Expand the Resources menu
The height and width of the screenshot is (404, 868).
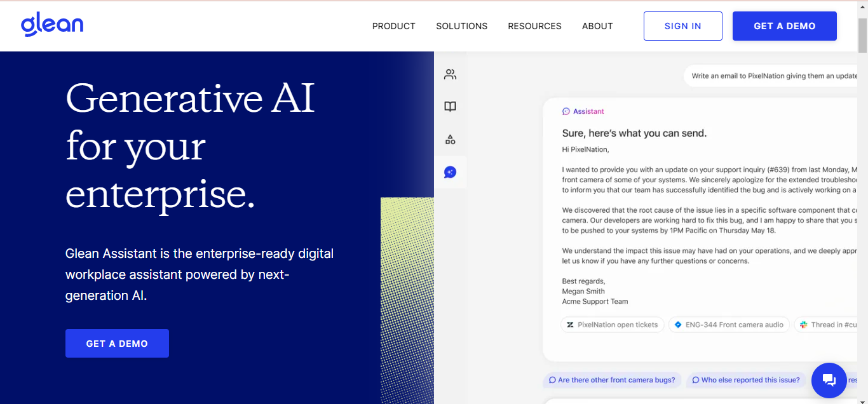tap(534, 26)
